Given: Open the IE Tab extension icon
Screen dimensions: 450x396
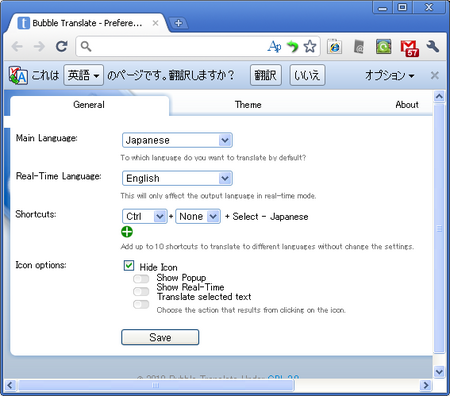Looking at the screenshot, I should pos(335,47).
